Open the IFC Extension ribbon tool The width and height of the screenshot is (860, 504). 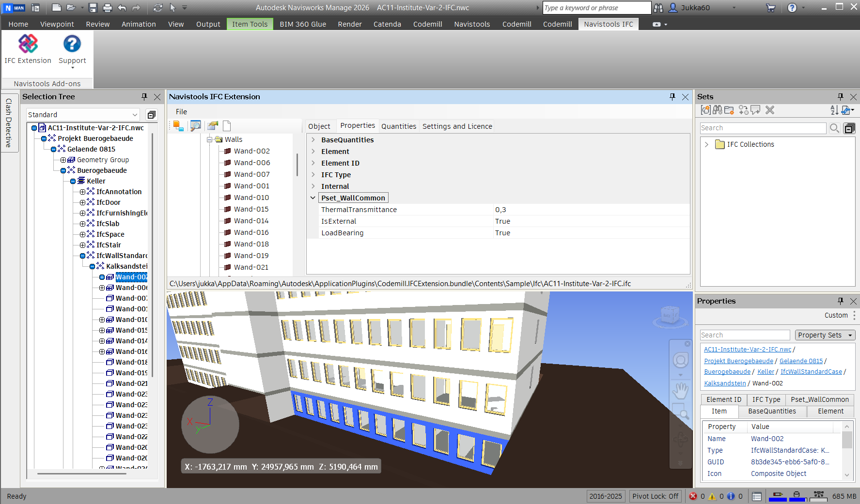(28, 49)
